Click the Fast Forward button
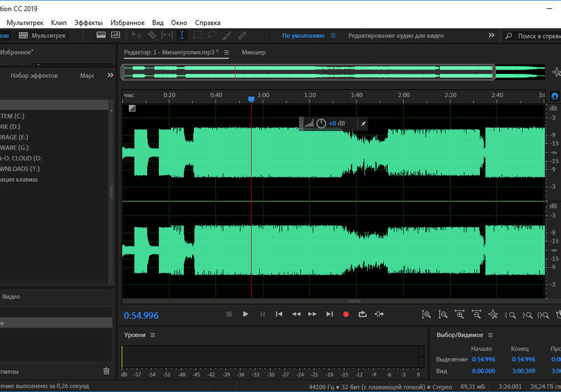561x392 pixels. pos(312,314)
